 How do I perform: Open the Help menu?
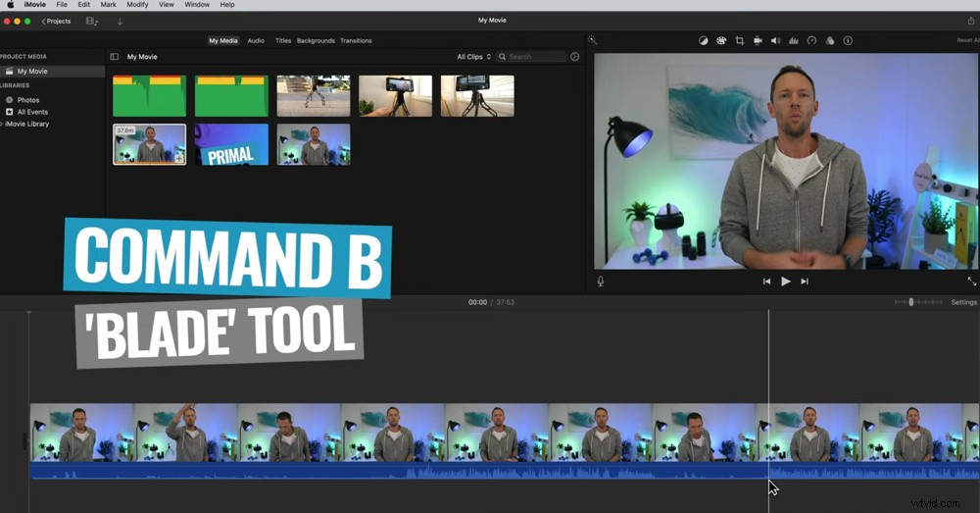pos(227,4)
